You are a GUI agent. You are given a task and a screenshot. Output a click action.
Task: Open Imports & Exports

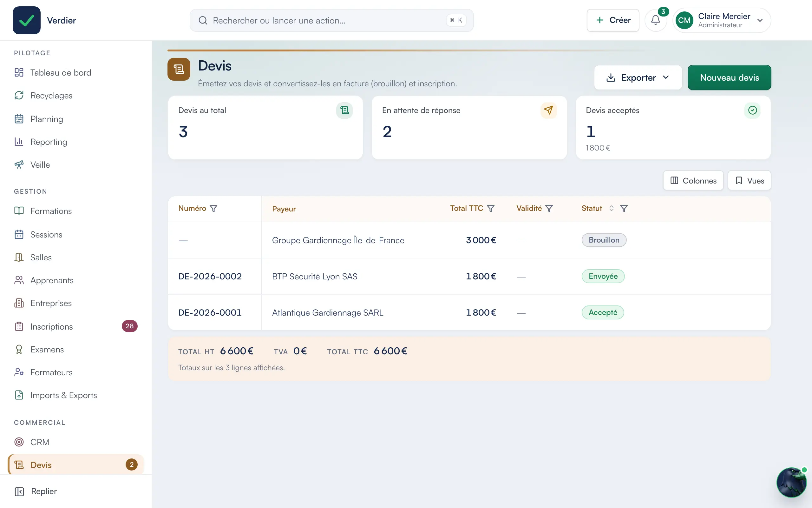76,395
